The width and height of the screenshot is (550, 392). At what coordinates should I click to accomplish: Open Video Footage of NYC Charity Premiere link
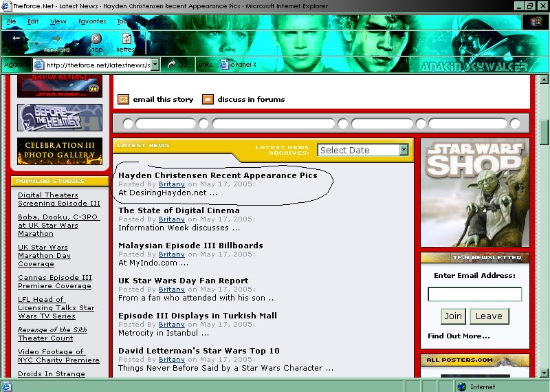click(58, 356)
